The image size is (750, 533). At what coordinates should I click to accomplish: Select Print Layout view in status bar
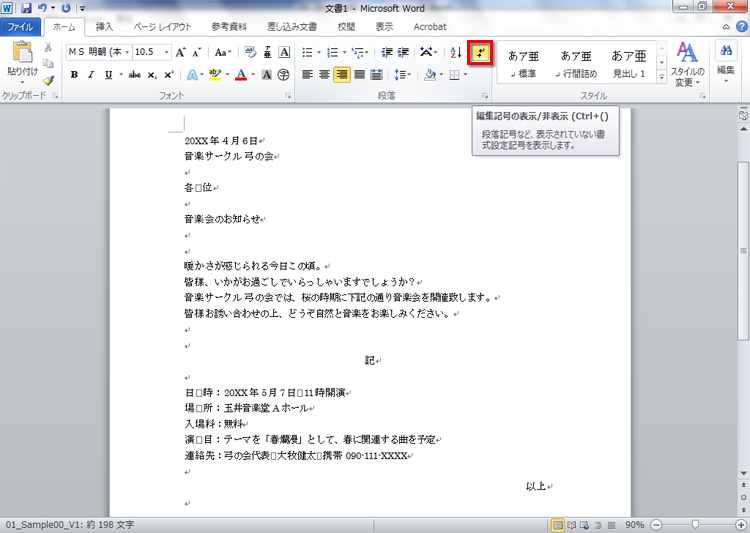[557, 525]
